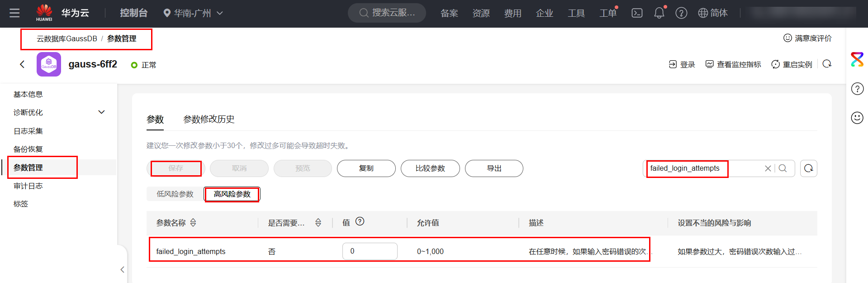Open the notifications bell
Screen dimensions: 868x283
659,13
